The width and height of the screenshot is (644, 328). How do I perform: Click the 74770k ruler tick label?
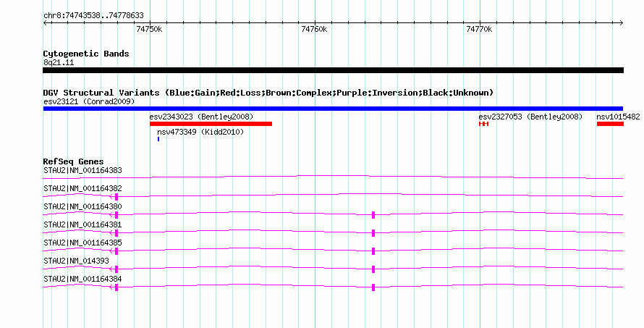coord(479,29)
